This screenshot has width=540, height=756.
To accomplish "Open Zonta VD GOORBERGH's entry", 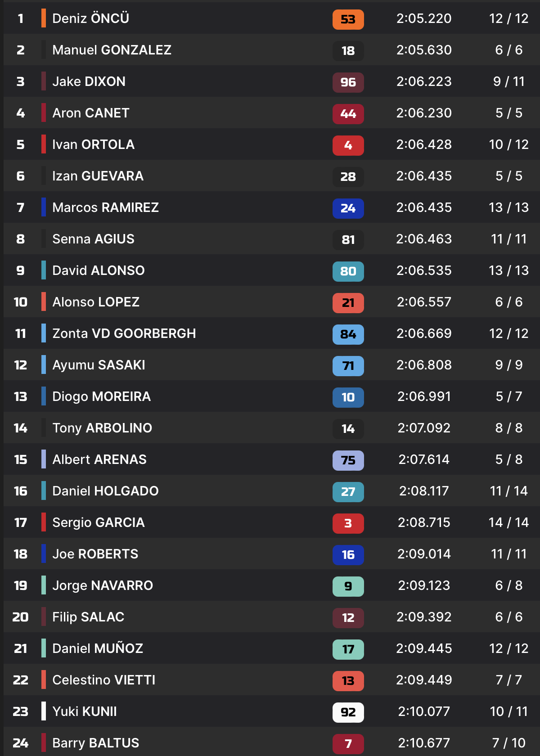I will (124, 333).
